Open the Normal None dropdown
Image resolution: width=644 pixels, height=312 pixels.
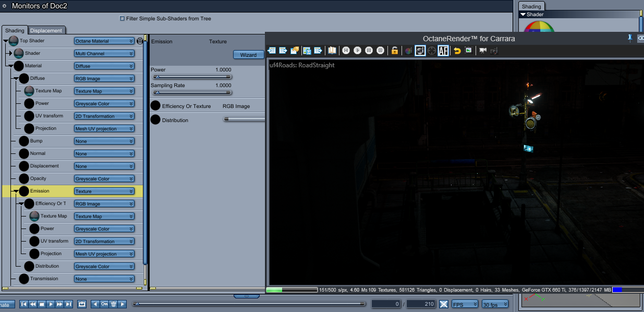104,153
